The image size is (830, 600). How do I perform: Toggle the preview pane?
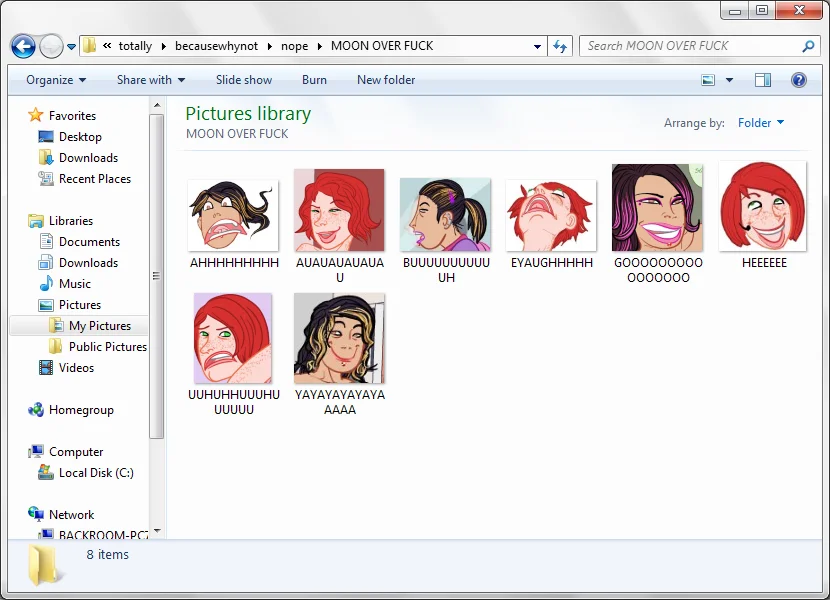pyautogui.click(x=763, y=80)
